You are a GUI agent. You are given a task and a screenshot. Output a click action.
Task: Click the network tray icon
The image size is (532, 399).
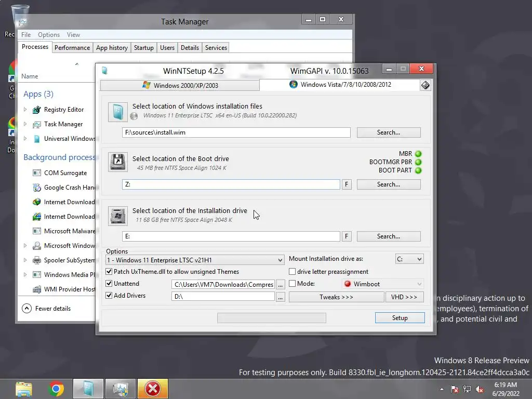click(x=467, y=389)
